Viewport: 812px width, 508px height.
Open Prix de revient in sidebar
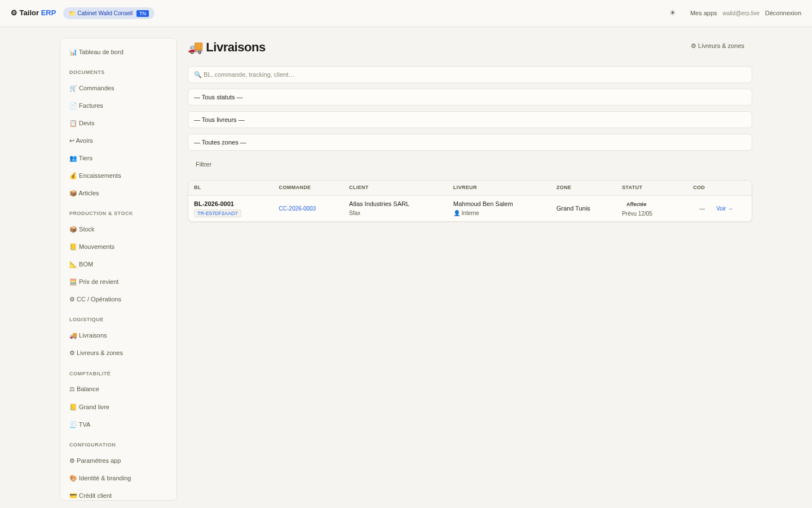pos(118,282)
